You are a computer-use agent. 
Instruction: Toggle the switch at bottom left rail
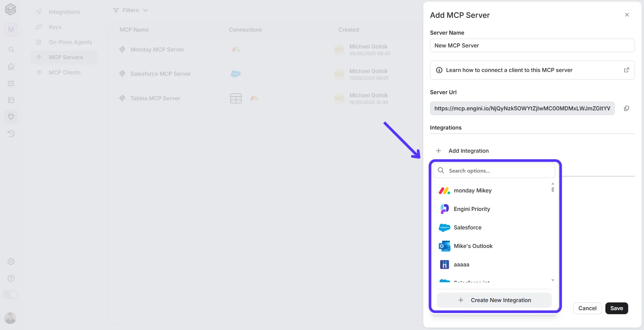tap(10, 295)
